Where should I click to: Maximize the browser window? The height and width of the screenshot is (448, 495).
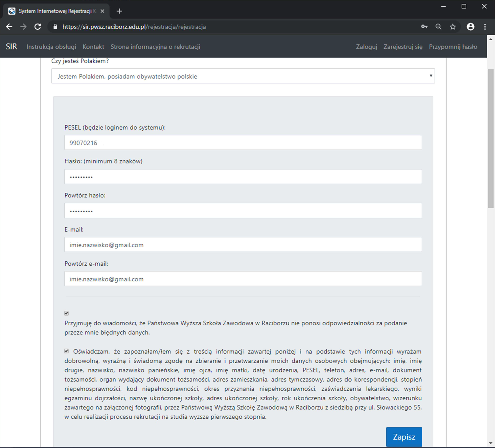point(464,7)
